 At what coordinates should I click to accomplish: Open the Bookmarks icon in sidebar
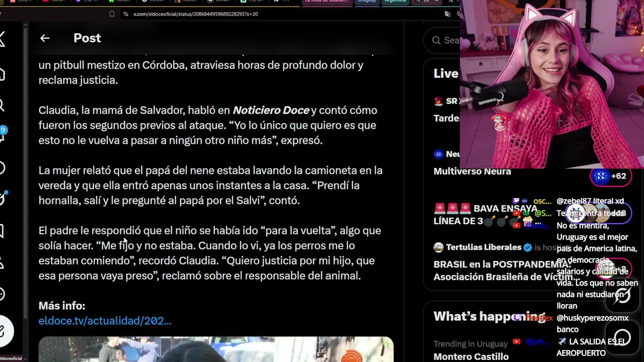click(x=2, y=231)
